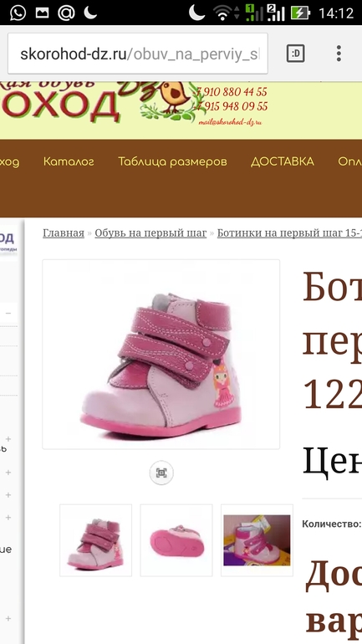Tap the image zoom fullscreen icon
The height and width of the screenshot is (644, 362).
(x=161, y=473)
